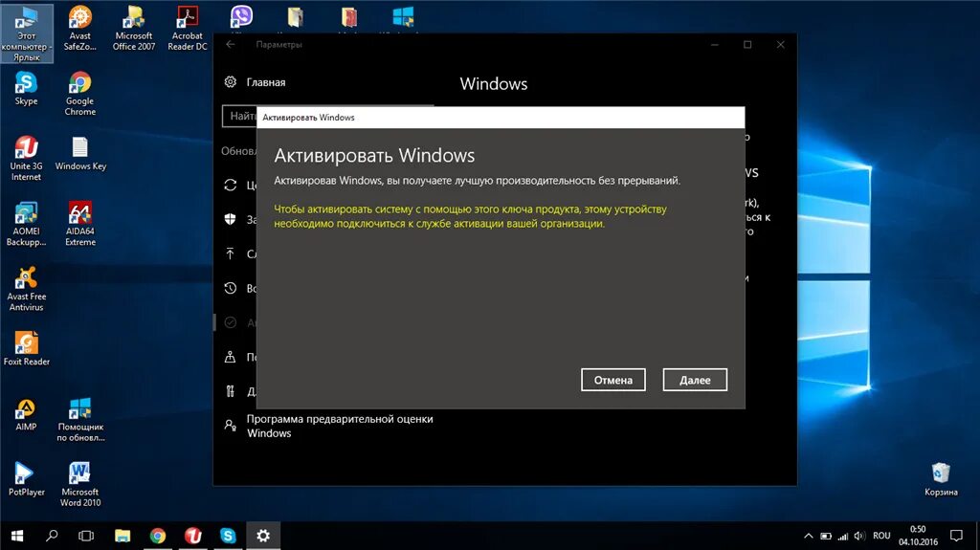The image size is (980, 550).
Task: Click the volume speaker tray icon
Action: [860, 536]
